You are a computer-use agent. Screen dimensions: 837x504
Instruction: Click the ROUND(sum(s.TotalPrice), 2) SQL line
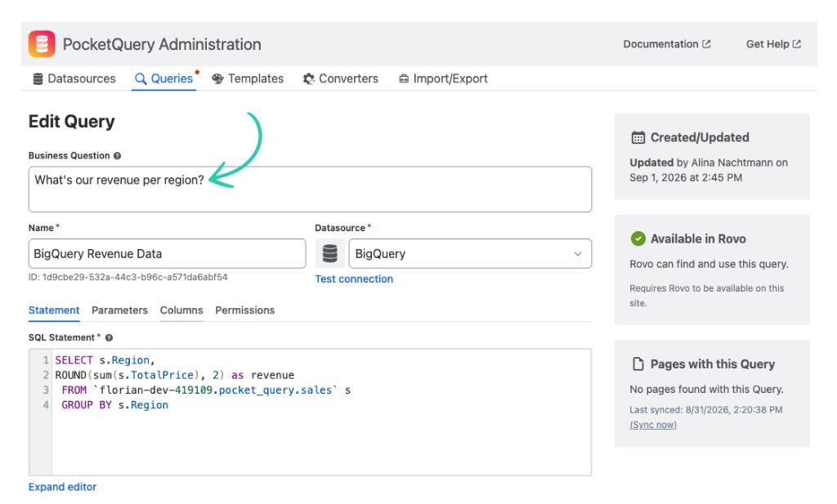[175, 375]
